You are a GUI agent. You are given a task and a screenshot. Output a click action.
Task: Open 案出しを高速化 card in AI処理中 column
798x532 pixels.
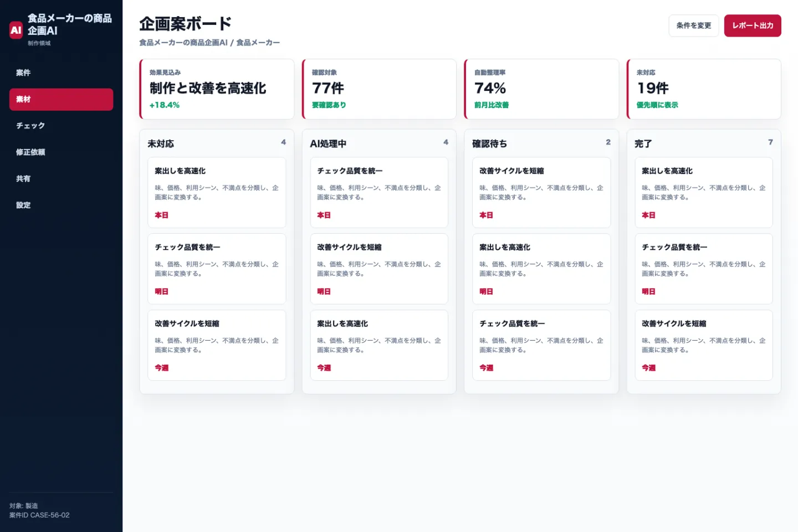tap(379, 345)
